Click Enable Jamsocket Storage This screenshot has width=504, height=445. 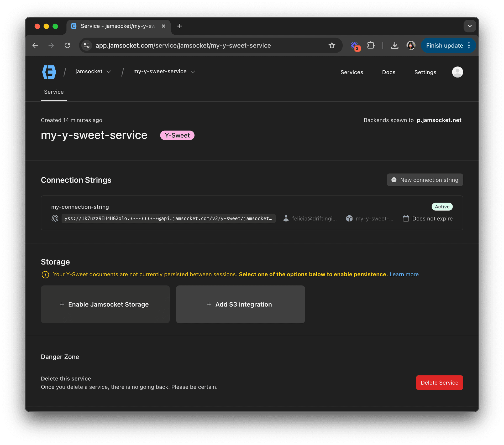point(105,304)
